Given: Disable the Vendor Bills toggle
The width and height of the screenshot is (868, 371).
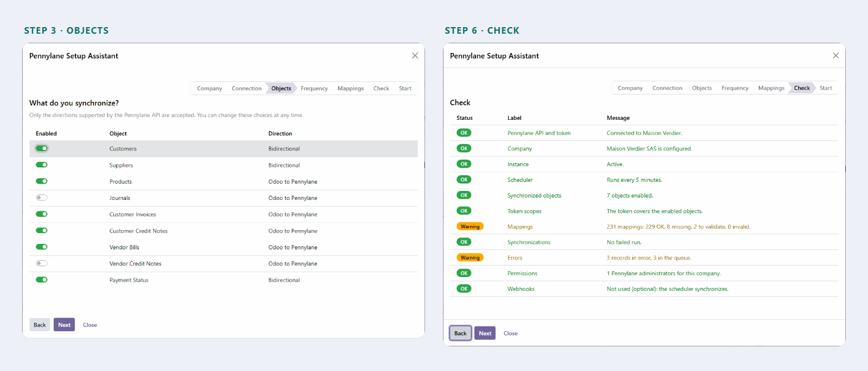Looking at the screenshot, I should click(42, 247).
